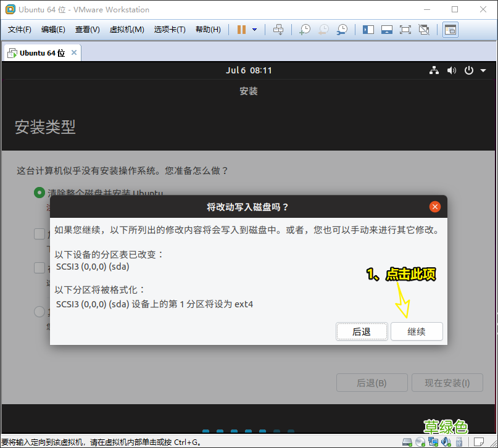Viewport: 498px width, 448px height.
Task: Click the disabled Unity mode icon
Action: tap(424, 30)
